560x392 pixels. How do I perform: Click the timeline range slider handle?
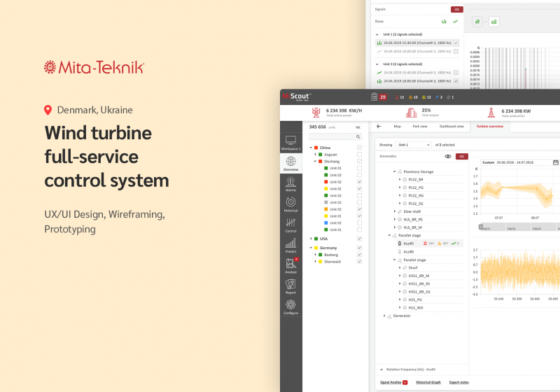coord(481,227)
